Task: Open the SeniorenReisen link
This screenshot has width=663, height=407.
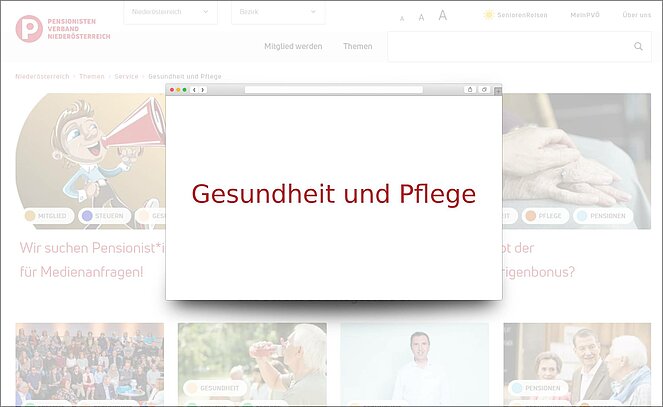Action: tap(516, 15)
